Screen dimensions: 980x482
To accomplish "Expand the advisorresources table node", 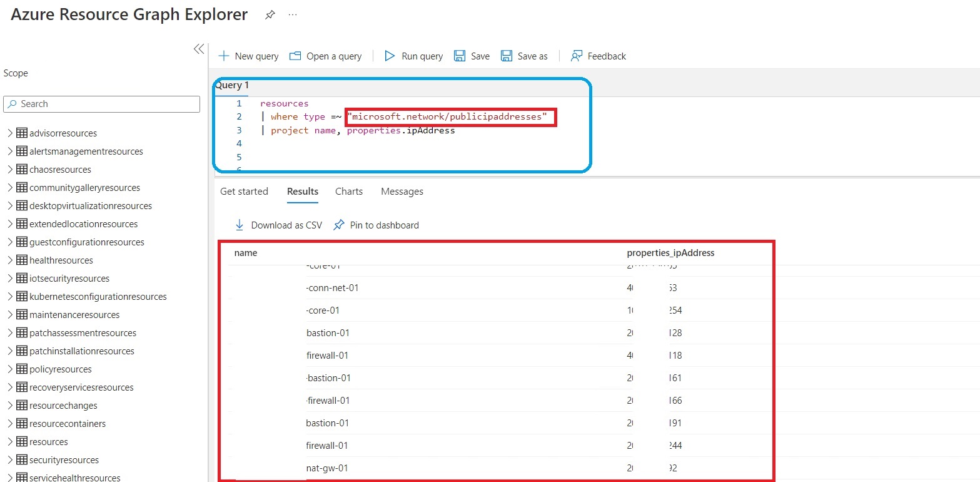I will click(10, 133).
